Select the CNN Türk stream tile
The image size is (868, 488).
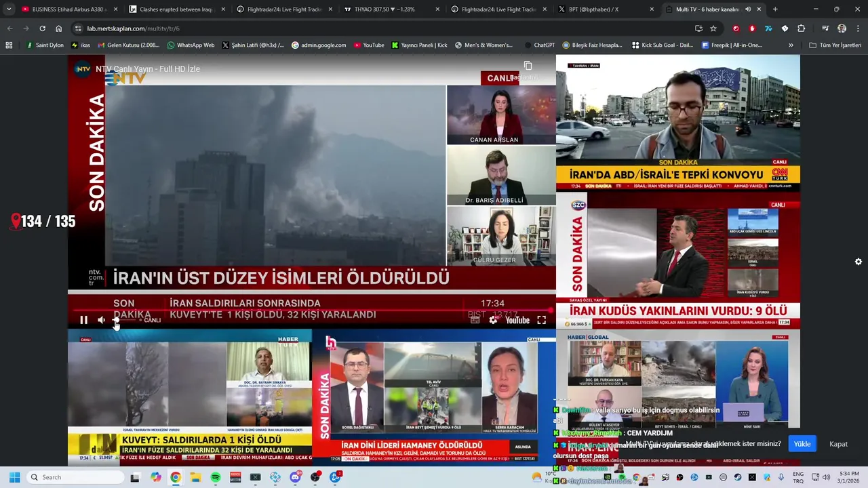pyautogui.click(x=678, y=123)
